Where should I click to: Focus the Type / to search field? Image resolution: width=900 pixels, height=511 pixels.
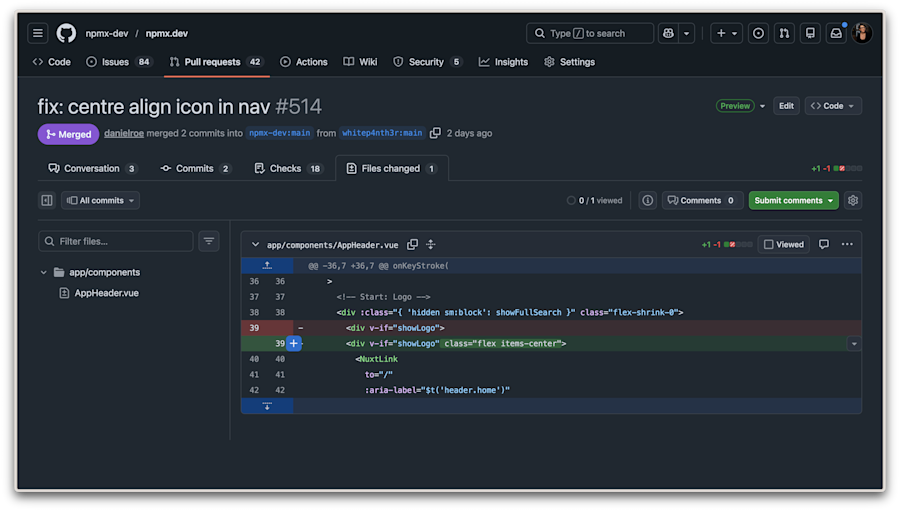[x=589, y=33]
